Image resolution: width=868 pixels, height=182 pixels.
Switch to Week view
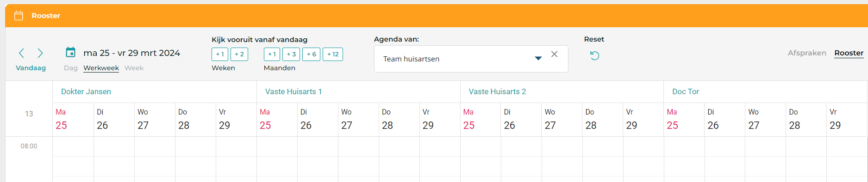(134, 68)
